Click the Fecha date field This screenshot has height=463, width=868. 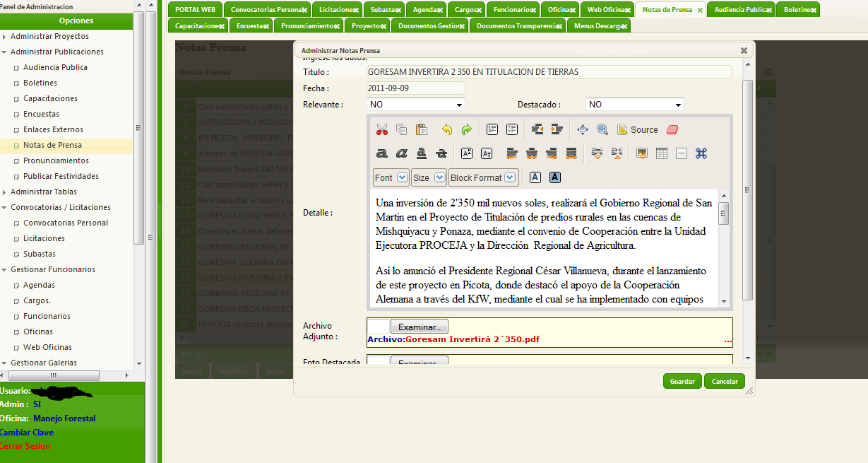416,88
